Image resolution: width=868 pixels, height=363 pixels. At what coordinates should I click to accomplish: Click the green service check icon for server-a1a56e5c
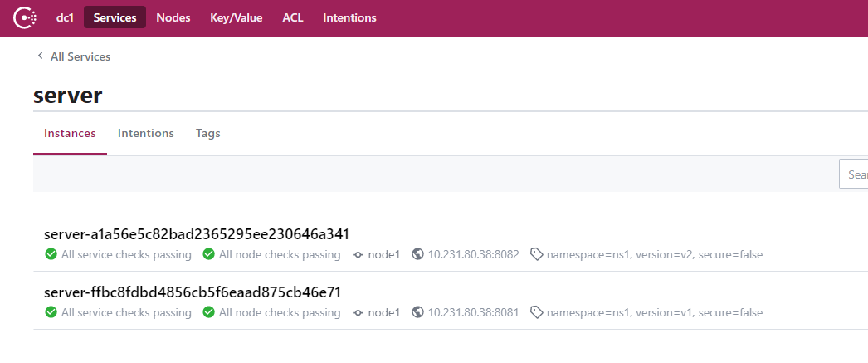[x=51, y=254]
